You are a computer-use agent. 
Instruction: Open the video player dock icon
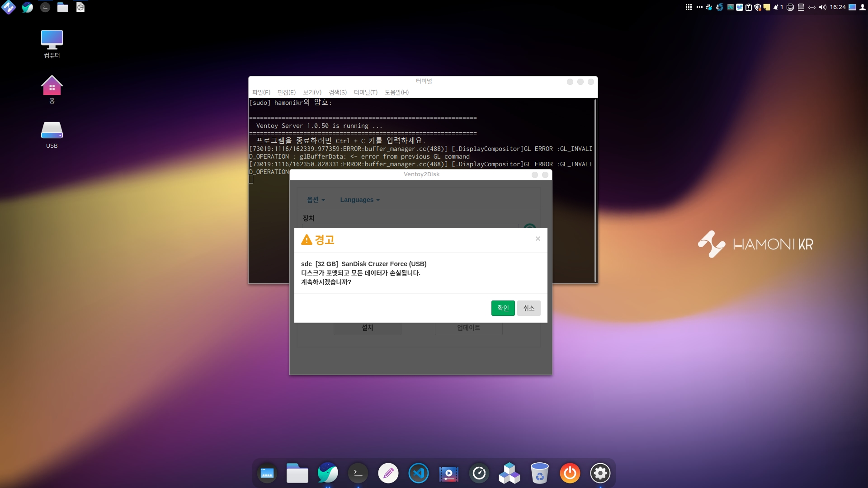pos(448,473)
